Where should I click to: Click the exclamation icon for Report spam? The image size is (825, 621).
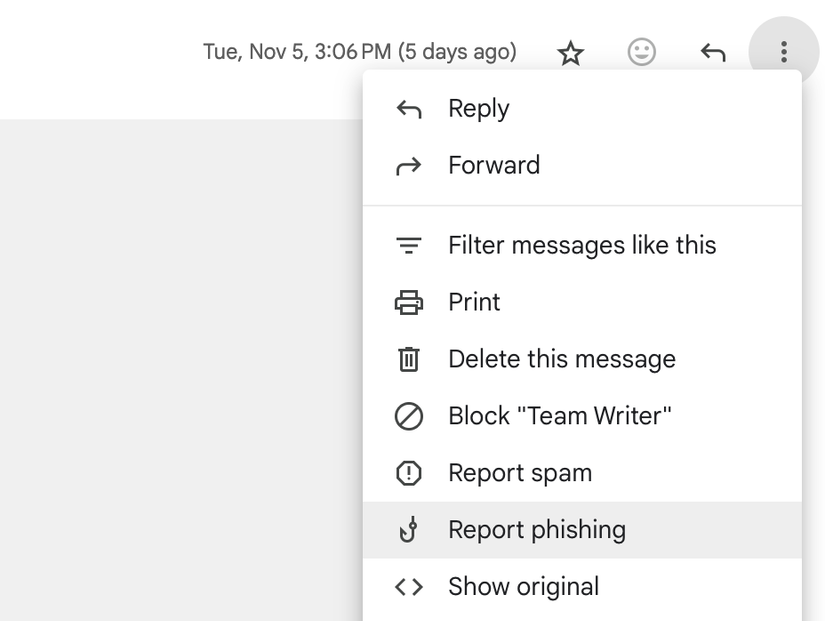click(409, 472)
